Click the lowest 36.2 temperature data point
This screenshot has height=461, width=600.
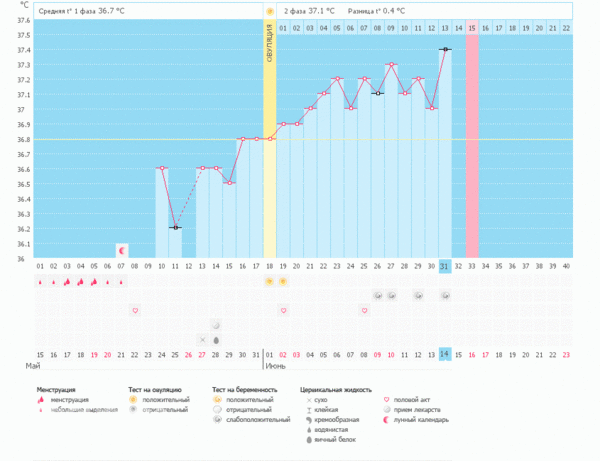[175, 228]
